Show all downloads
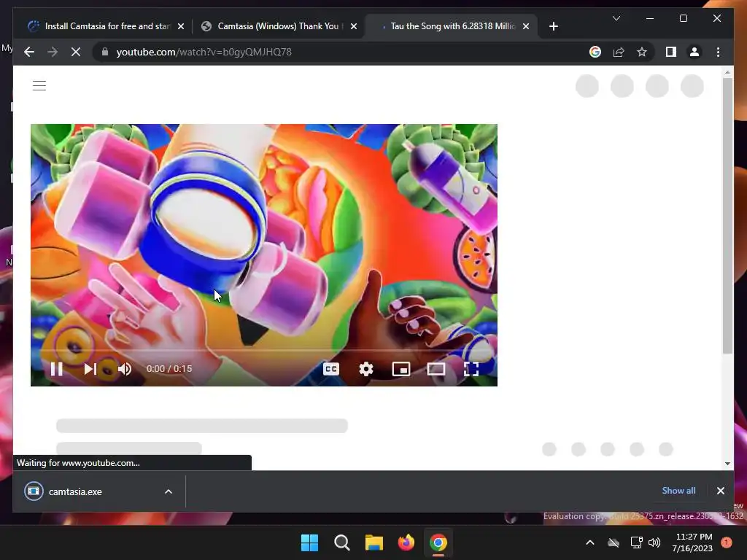Image resolution: width=747 pixels, height=560 pixels. (678, 491)
